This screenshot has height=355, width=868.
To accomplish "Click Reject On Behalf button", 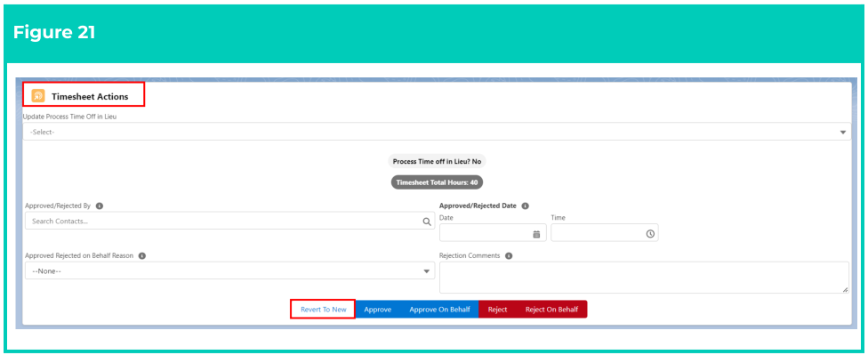I will pos(551,309).
